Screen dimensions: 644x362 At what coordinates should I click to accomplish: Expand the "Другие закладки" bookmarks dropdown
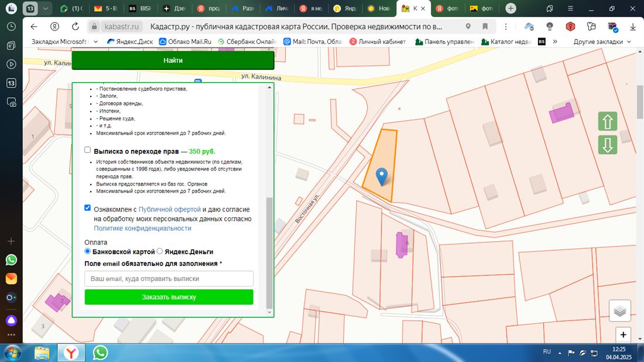(x=602, y=42)
